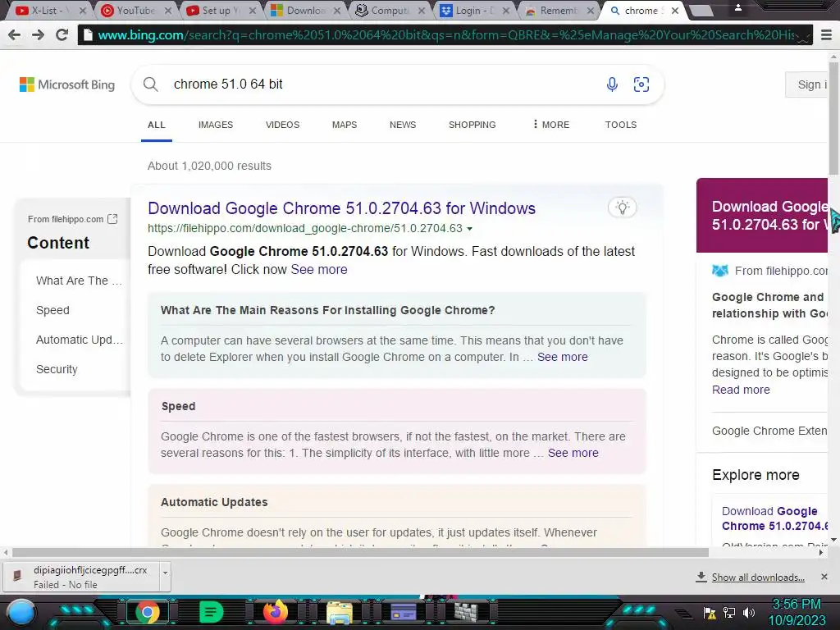Click the magnifier search icon in Bing box

click(151, 84)
